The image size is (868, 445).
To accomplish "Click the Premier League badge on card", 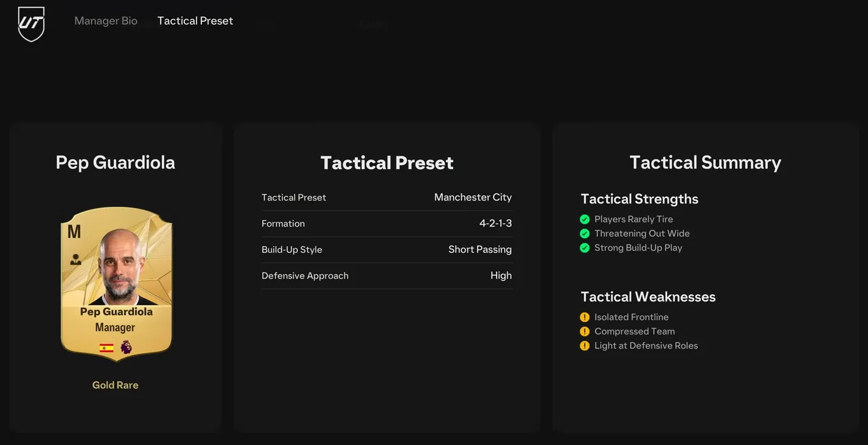I will click(126, 347).
